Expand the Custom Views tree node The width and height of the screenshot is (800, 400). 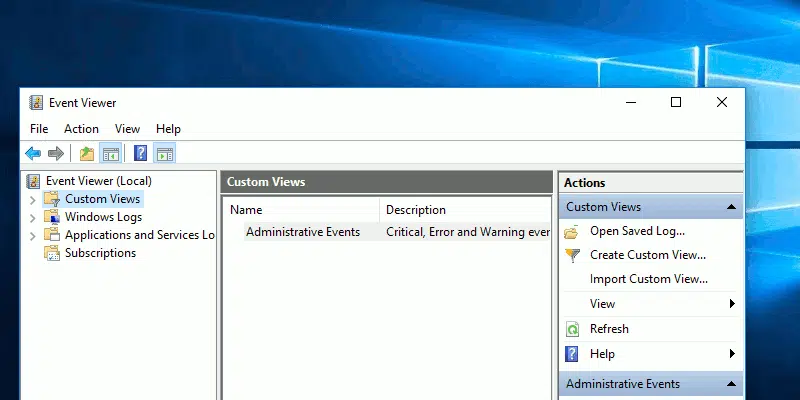[x=32, y=199]
